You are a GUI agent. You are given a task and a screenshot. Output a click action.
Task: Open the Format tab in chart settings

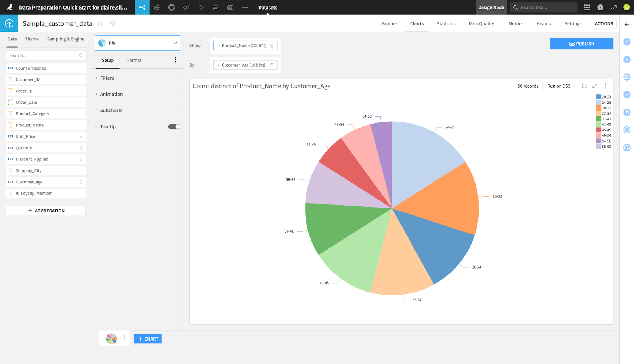[134, 60]
